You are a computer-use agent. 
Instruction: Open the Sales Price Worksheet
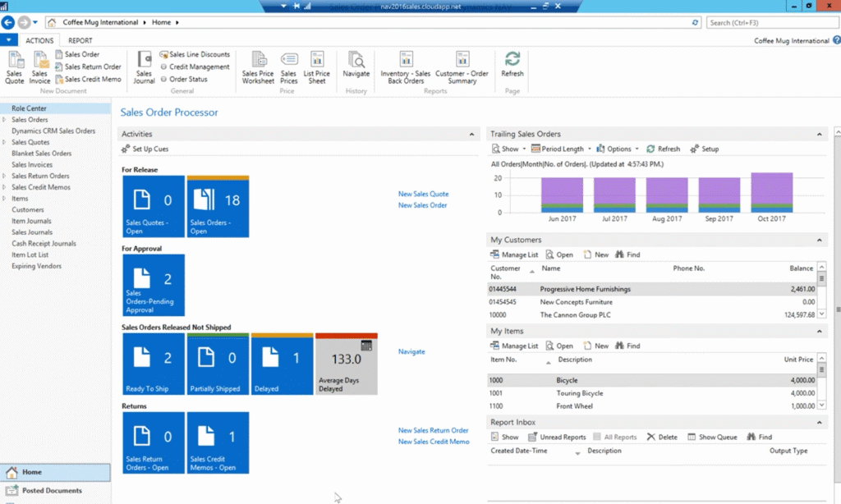coord(258,67)
